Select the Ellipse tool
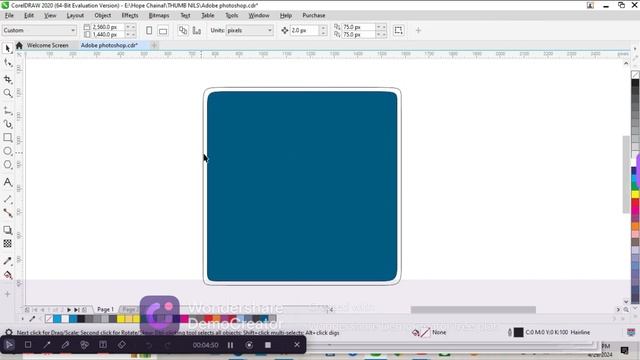640x360 pixels. (8, 151)
